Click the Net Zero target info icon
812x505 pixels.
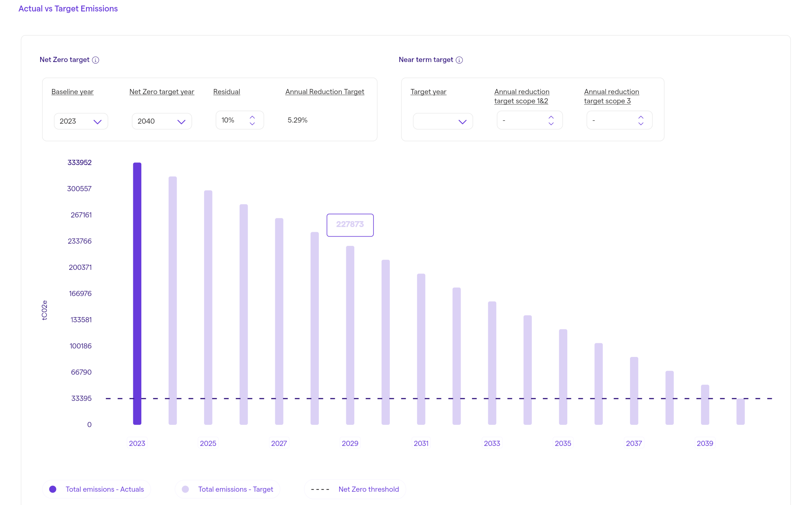coord(96,60)
